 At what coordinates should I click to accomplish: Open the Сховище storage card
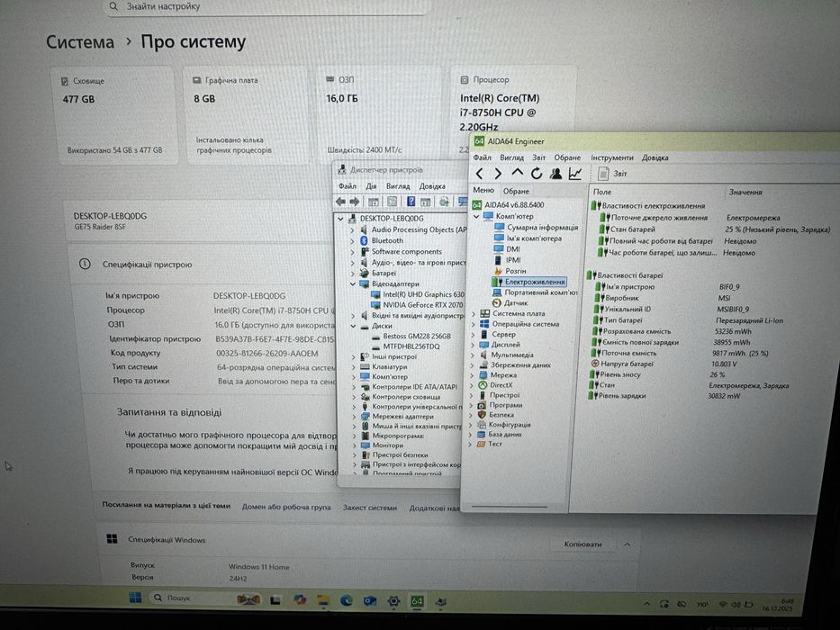[114, 114]
